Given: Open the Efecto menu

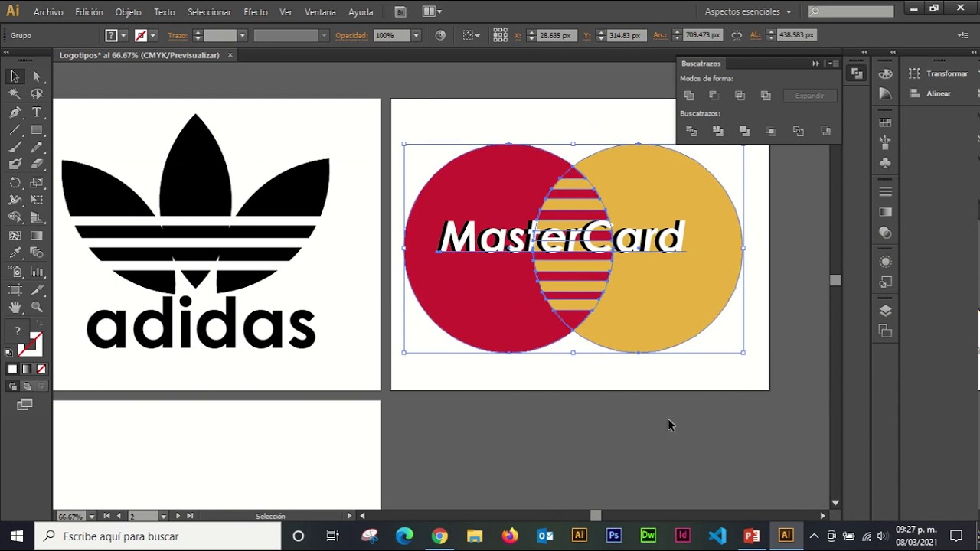Looking at the screenshot, I should click(255, 11).
